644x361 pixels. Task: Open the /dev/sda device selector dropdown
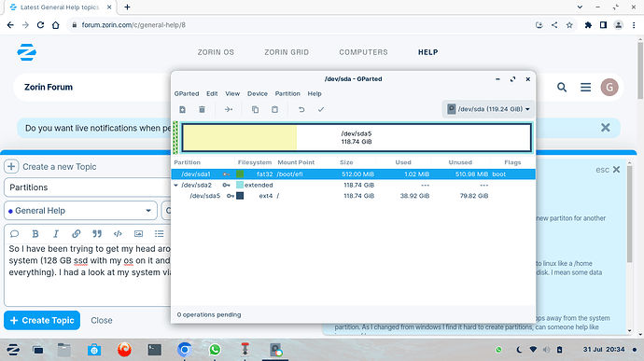(488, 109)
